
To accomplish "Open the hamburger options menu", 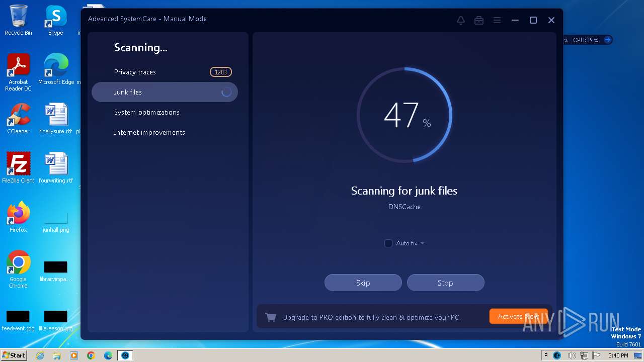I will 497,20.
